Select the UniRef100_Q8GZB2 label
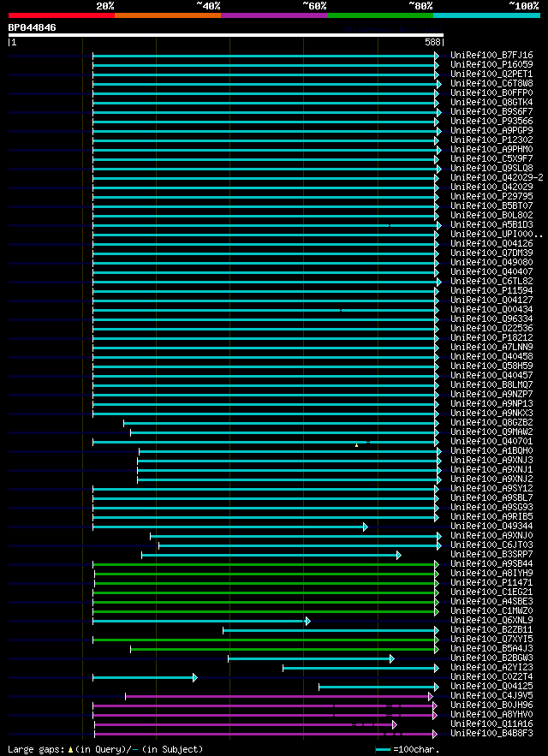 pos(491,423)
